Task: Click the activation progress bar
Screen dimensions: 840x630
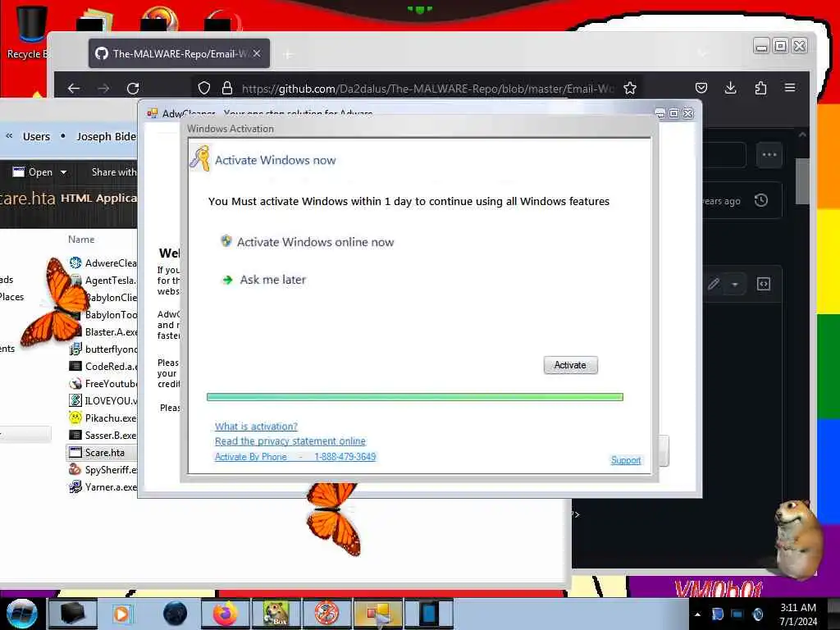Action: pos(414,397)
